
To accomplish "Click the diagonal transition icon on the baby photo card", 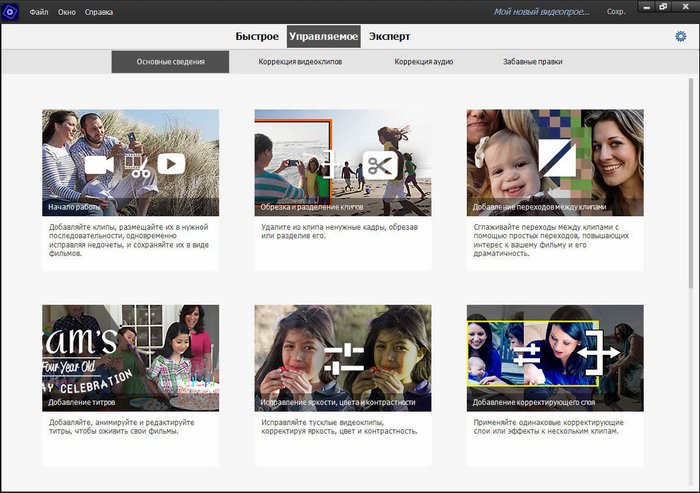I will 555,163.
